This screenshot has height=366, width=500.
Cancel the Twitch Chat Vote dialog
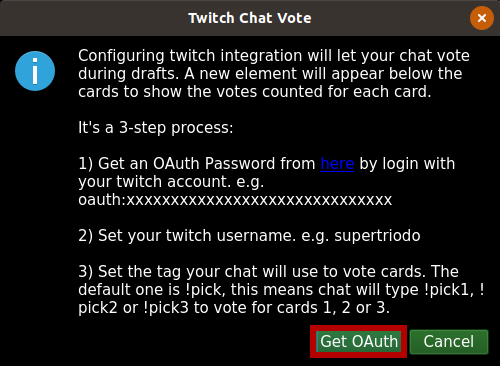pos(449,342)
